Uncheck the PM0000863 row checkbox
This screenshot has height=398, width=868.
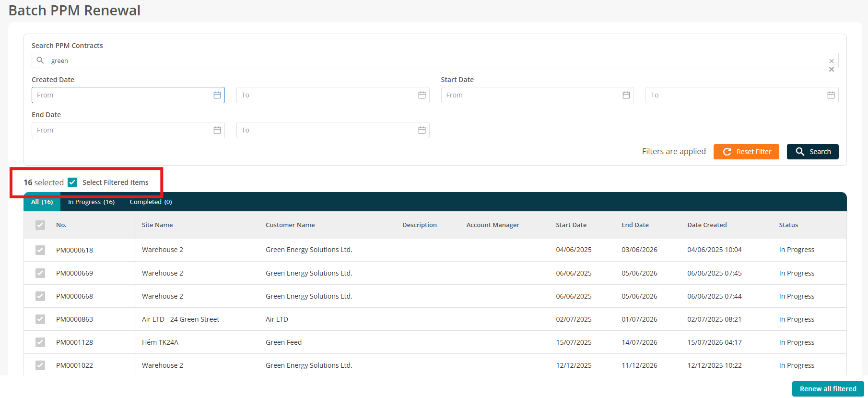tap(40, 319)
